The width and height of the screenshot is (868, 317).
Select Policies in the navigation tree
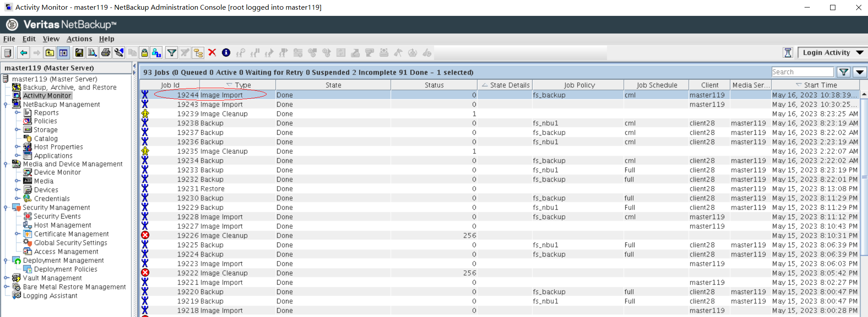click(x=45, y=121)
